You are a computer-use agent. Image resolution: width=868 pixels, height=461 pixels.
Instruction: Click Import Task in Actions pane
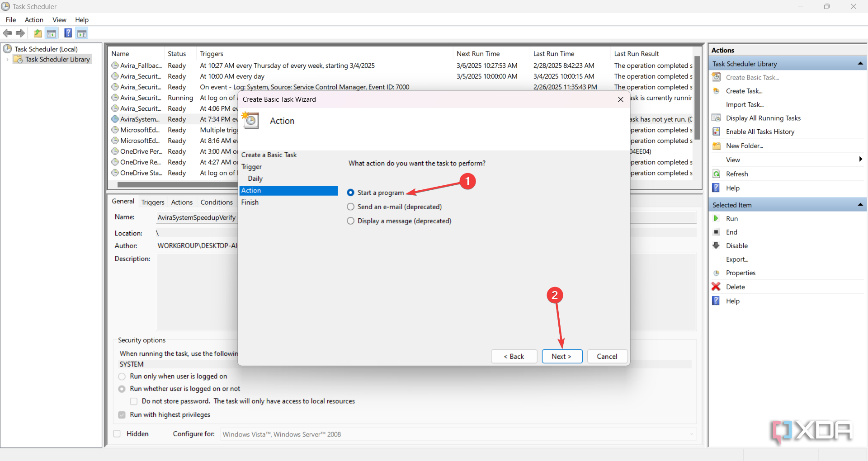(745, 104)
